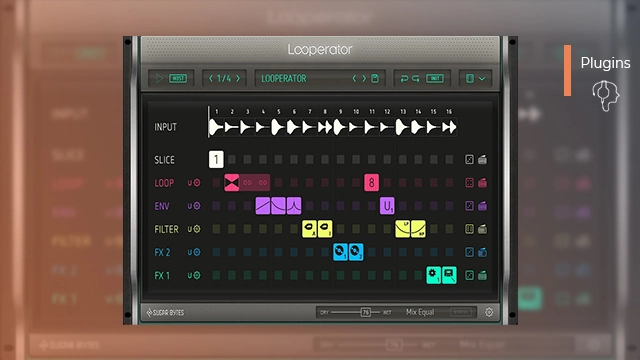Clear the FILTER row with the eraser icon
Image resolution: width=640 pixels, height=360 pixels.
pyautogui.click(x=482, y=229)
